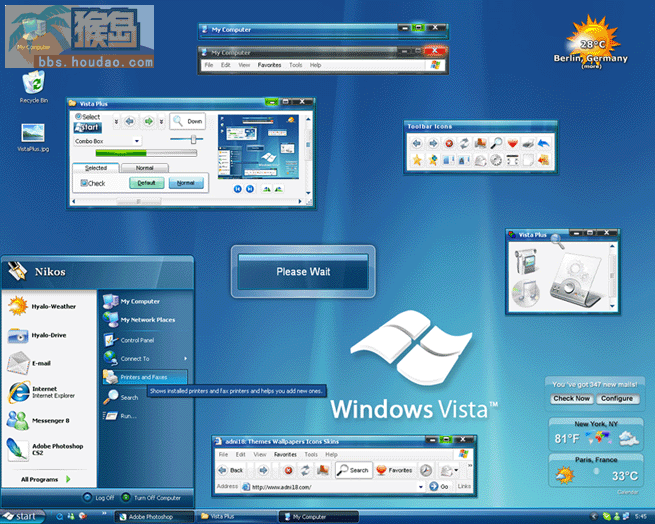Click Forward arrow in Toolbar Icons panel
The image size is (655, 524).
coord(433,143)
